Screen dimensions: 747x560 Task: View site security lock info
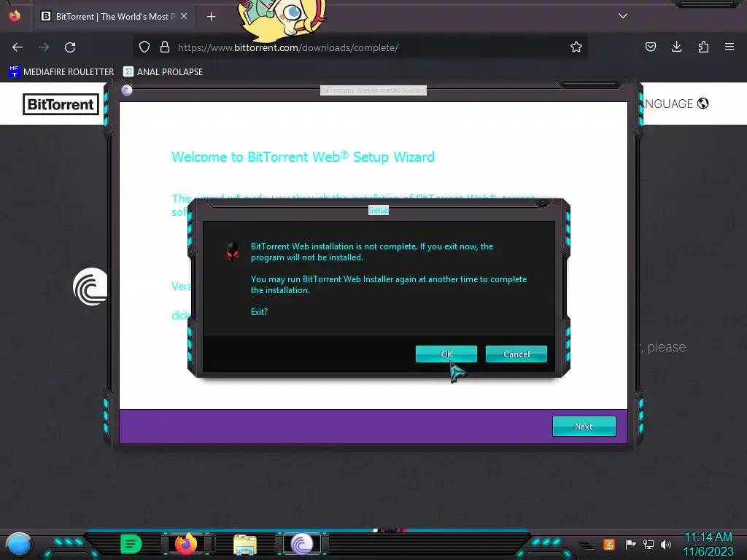(x=165, y=47)
